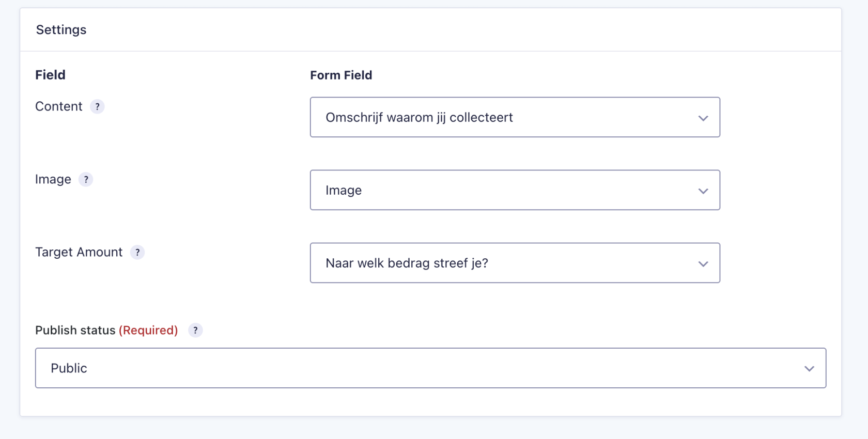Image resolution: width=868 pixels, height=439 pixels.
Task: Click the Content field label
Action: click(x=58, y=106)
